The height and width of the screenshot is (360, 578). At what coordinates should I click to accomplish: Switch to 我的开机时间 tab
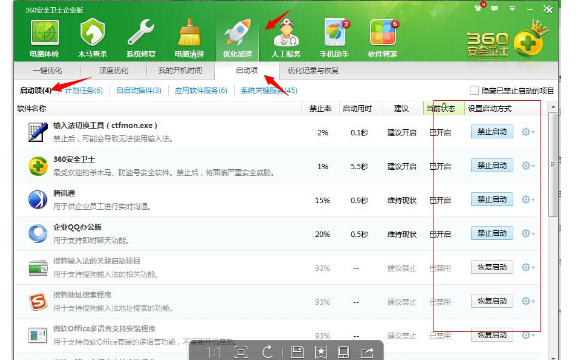click(x=180, y=71)
